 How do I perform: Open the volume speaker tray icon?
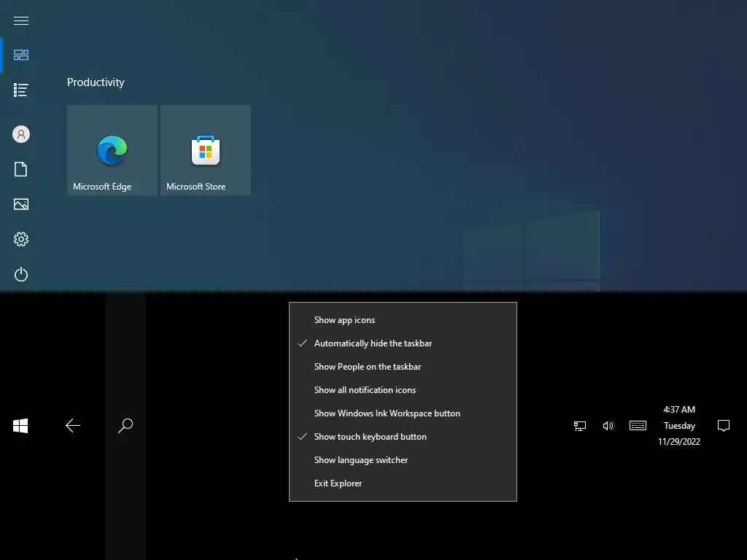[608, 426]
